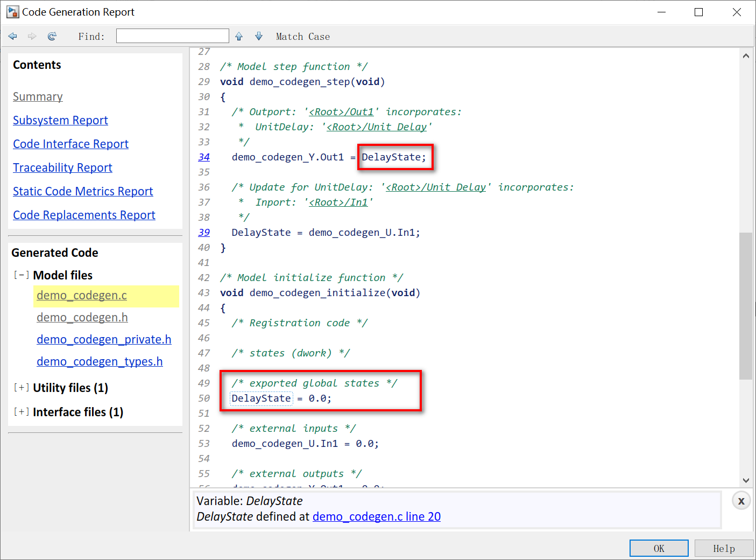This screenshot has width=756, height=560.
Task: Click the Find previous up arrow
Action: click(239, 36)
